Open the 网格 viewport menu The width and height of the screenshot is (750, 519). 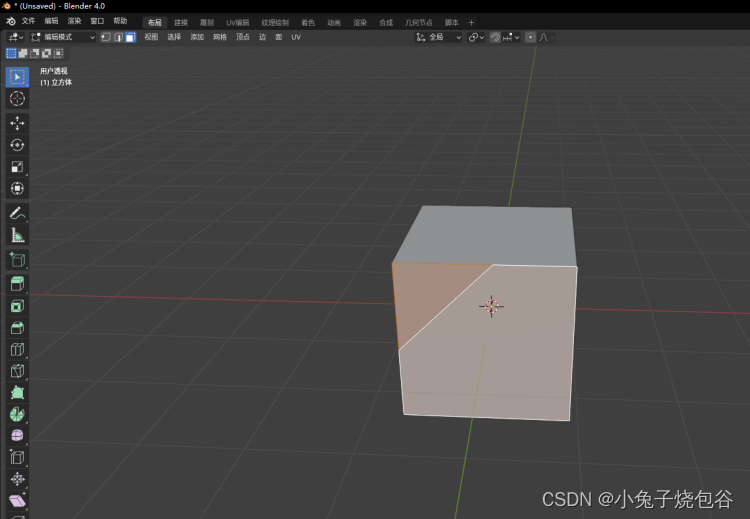pyautogui.click(x=220, y=37)
